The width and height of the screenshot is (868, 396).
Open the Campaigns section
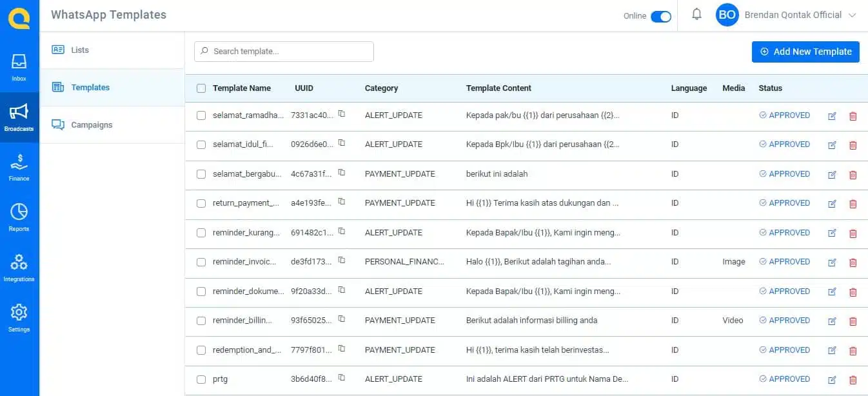click(112, 124)
